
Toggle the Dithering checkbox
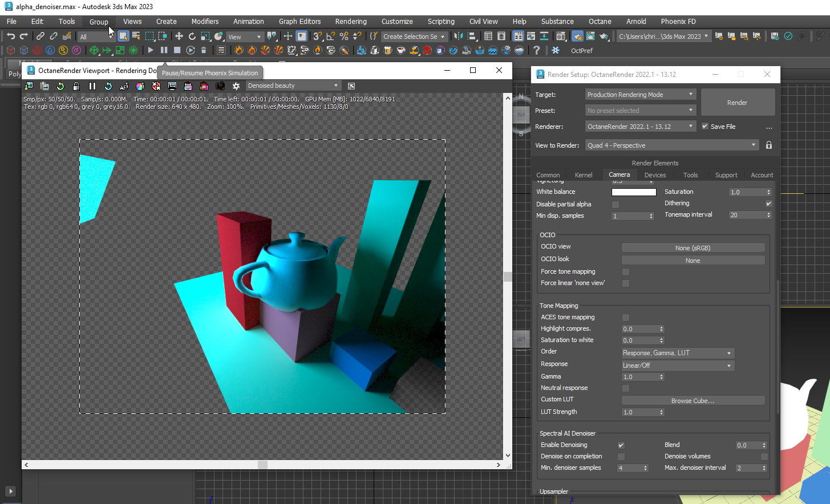pyautogui.click(x=768, y=204)
